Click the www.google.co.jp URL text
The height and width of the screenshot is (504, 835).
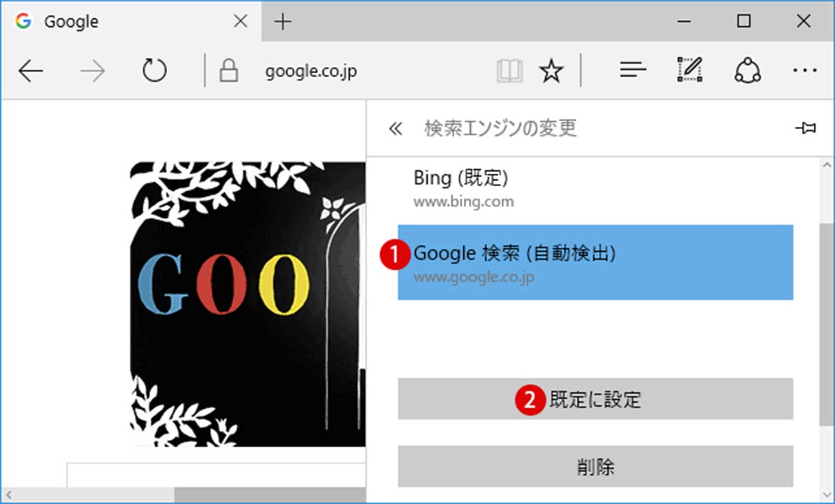click(x=475, y=277)
